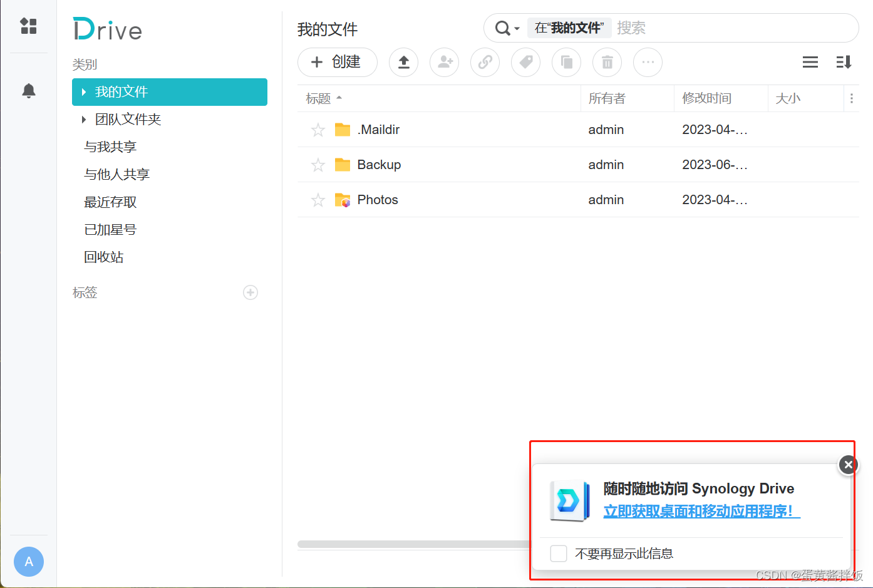The height and width of the screenshot is (588, 873).
Task: Click the upload toolbar icon
Action: (404, 62)
